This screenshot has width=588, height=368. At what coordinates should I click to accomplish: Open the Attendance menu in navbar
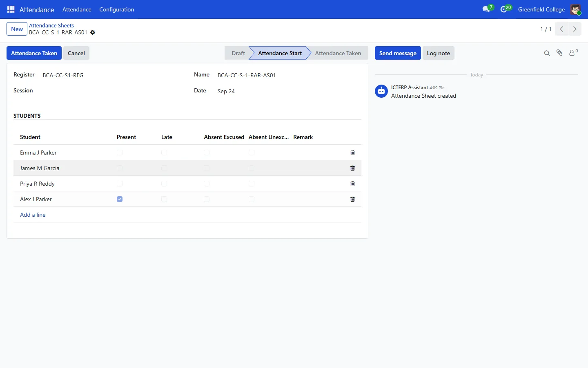tap(77, 9)
